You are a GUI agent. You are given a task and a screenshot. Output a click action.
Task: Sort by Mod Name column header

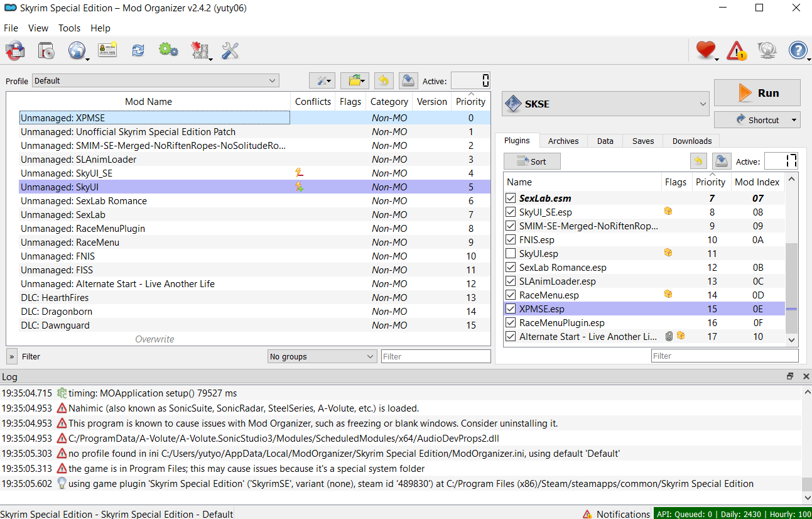[148, 101]
